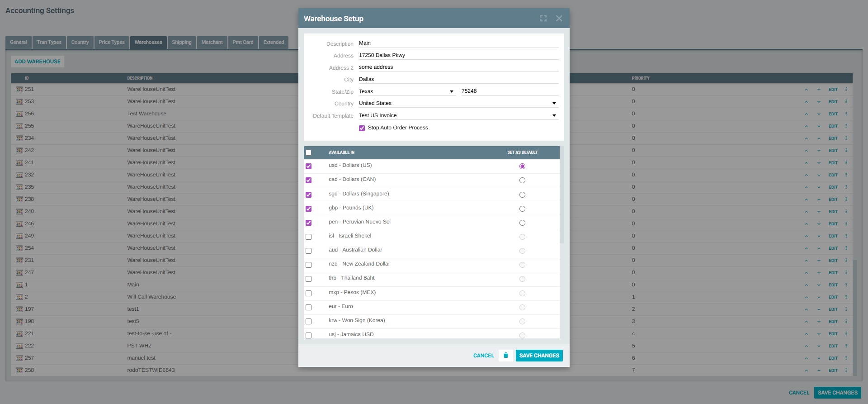This screenshot has height=404, width=868.
Task: Open the Price Types tab
Action: [x=111, y=43]
